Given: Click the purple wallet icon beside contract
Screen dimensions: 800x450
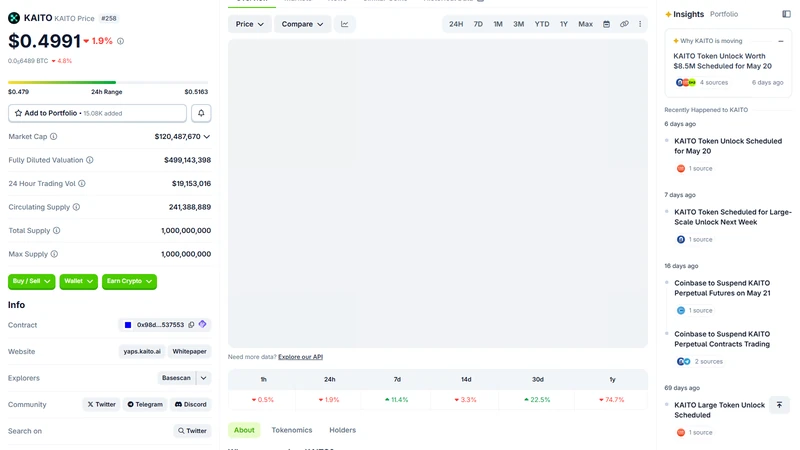Looking at the screenshot, I should [x=203, y=324].
